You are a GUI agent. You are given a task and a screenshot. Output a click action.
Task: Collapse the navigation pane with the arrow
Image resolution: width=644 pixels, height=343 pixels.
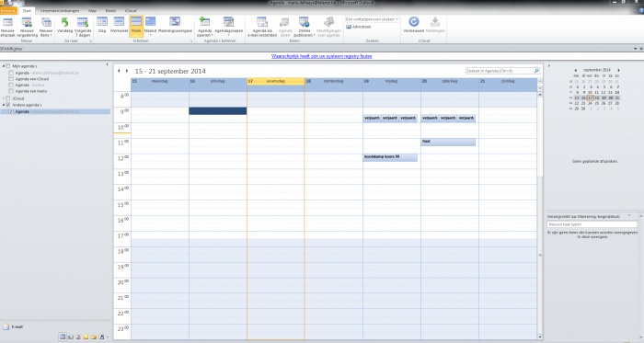click(x=108, y=64)
